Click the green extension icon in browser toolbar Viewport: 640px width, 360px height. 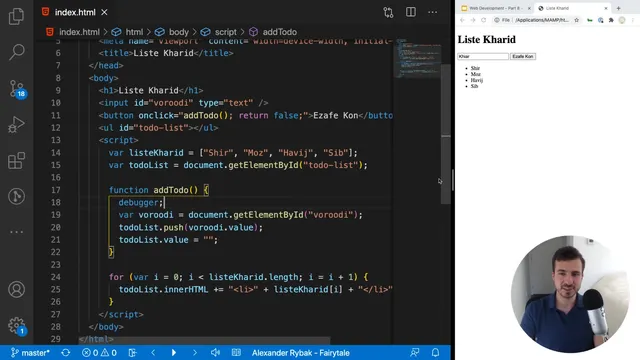tap(590, 20)
